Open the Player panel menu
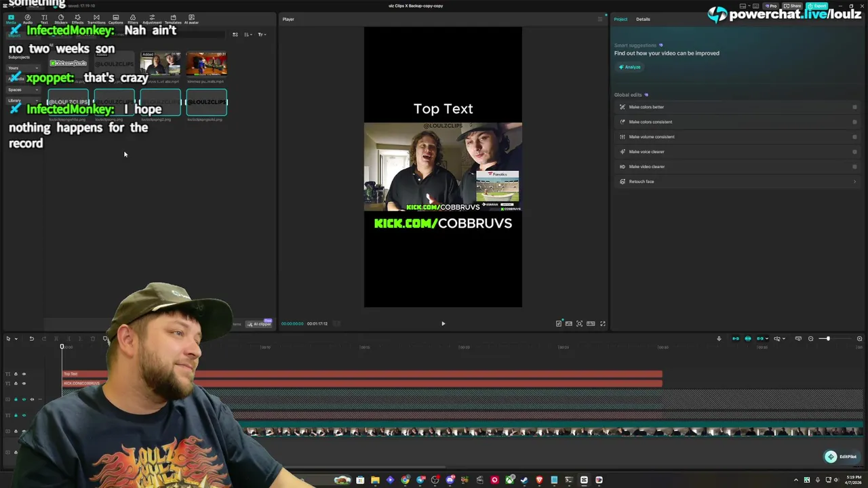Screen dimensions: 868x488 [599, 19]
